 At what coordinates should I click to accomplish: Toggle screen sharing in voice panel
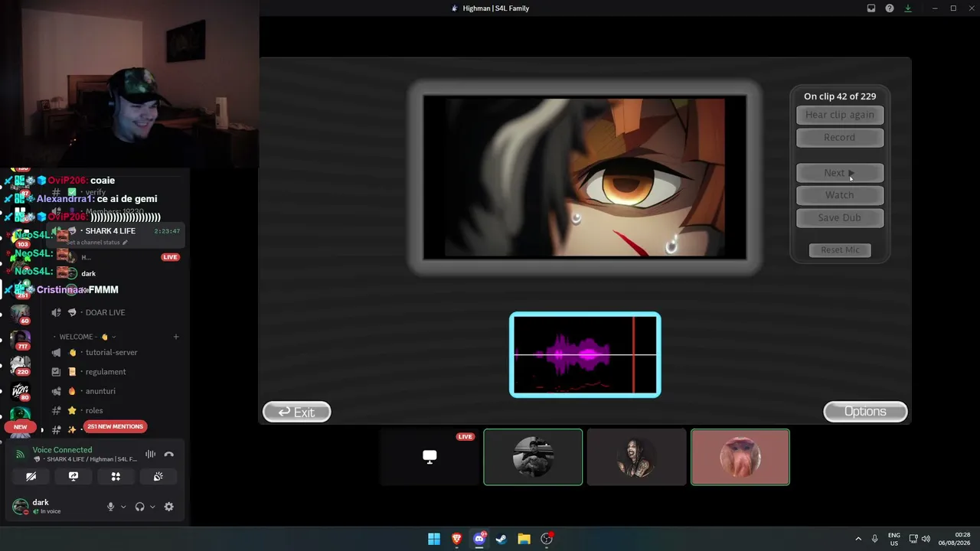pyautogui.click(x=73, y=476)
